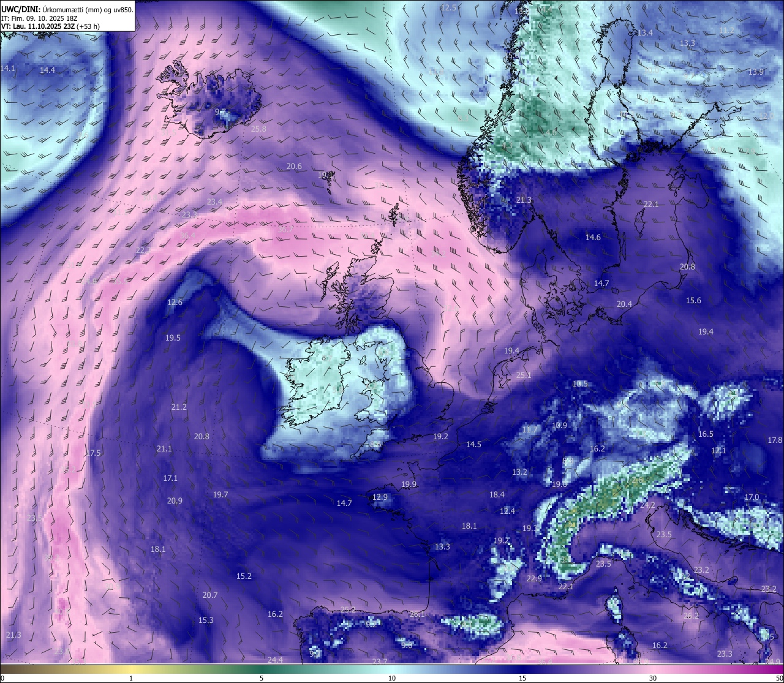Click the 20.9 value label

pyautogui.click(x=175, y=501)
